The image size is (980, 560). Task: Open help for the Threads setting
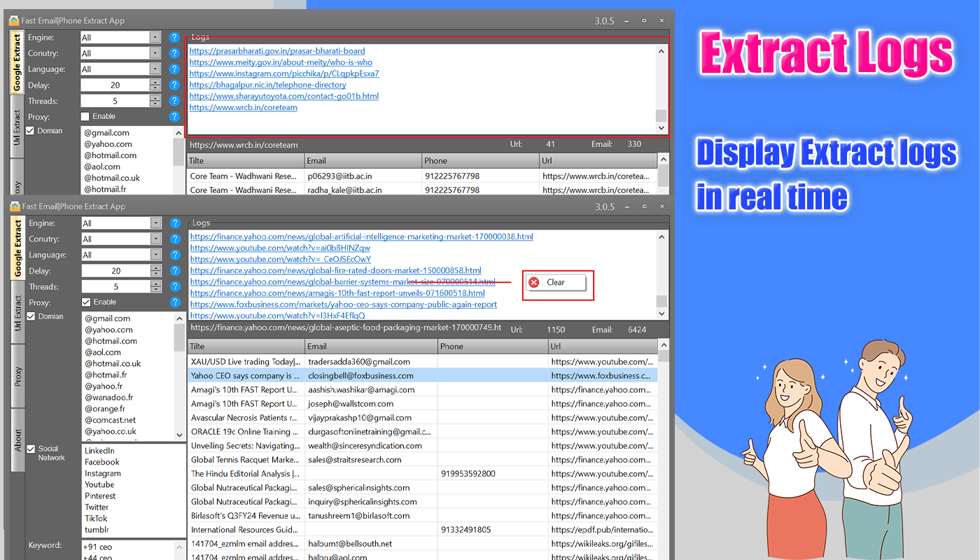tap(174, 100)
